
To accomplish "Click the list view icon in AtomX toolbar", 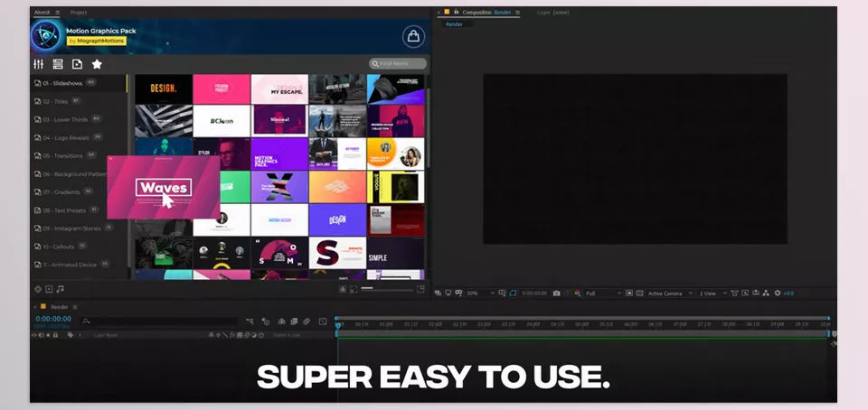I will tap(58, 64).
